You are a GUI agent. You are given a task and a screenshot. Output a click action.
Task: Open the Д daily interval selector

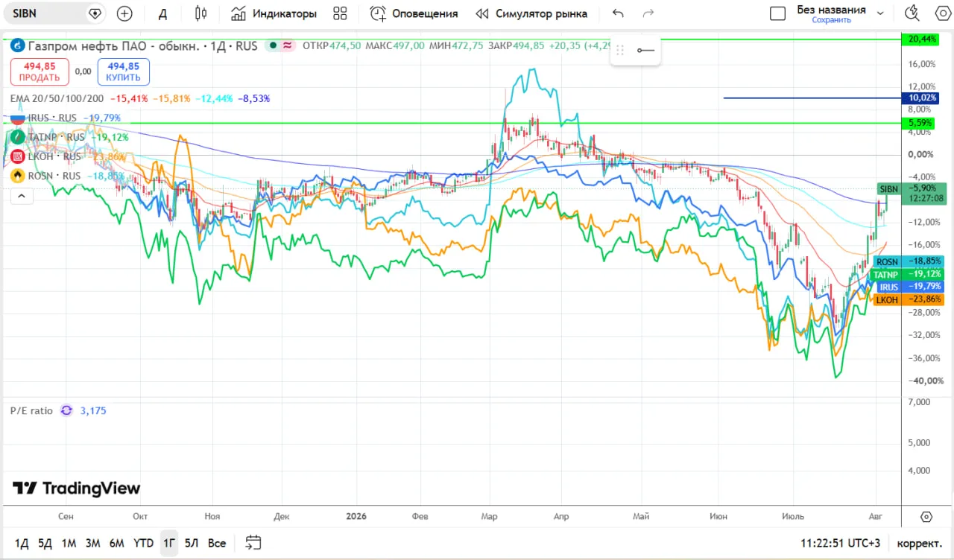[163, 13]
